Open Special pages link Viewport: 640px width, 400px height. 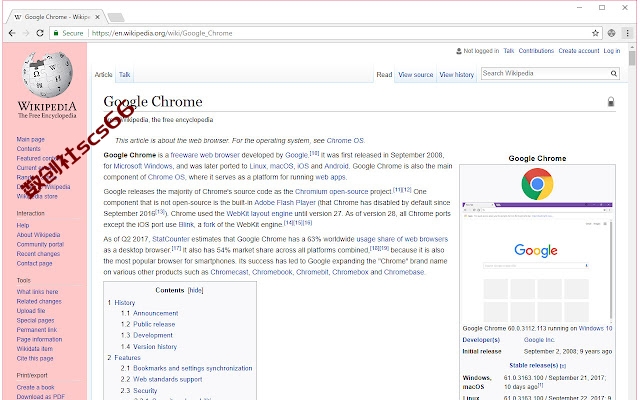coord(35,320)
